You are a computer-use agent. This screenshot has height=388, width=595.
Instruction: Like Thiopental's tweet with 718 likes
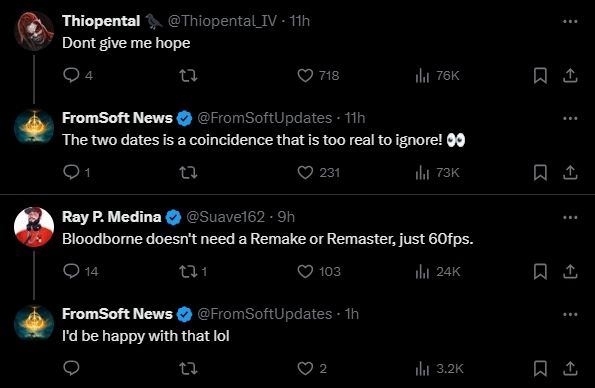click(x=318, y=75)
